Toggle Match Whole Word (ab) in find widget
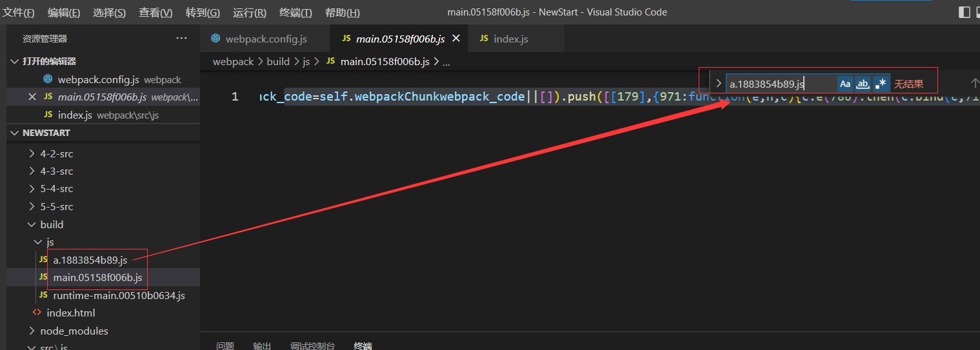Screen dimensions: 980x350 pyautogui.click(x=863, y=84)
